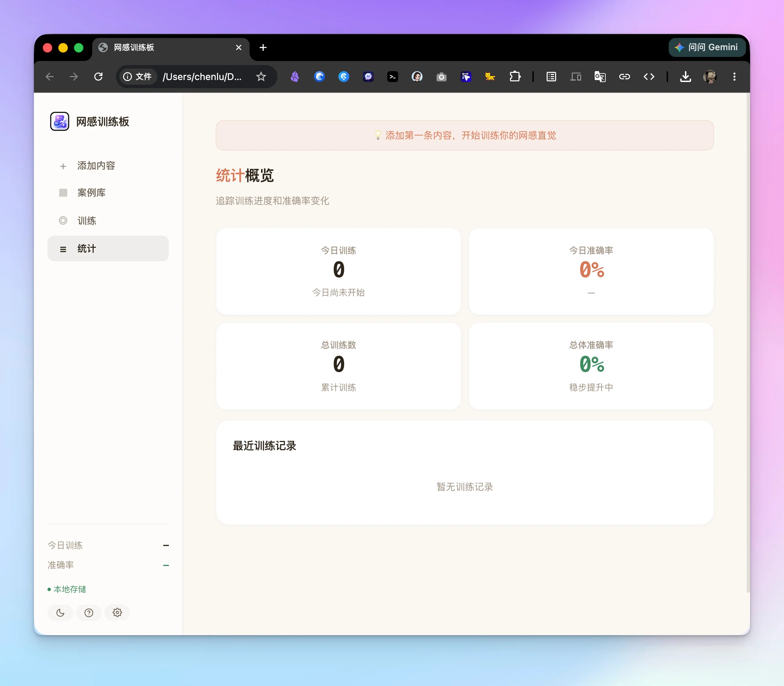Click the sidebar 今日训练 summary row

point(108,545)
